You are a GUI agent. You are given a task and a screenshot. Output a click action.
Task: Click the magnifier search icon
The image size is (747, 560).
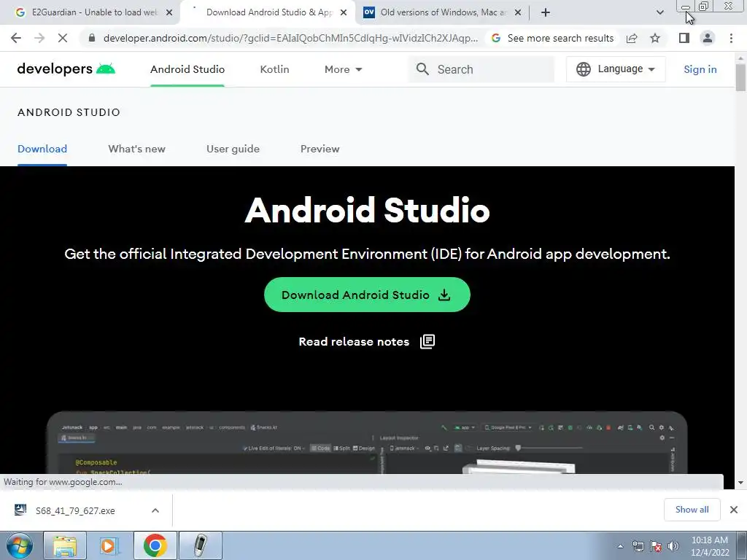[422, 69]
